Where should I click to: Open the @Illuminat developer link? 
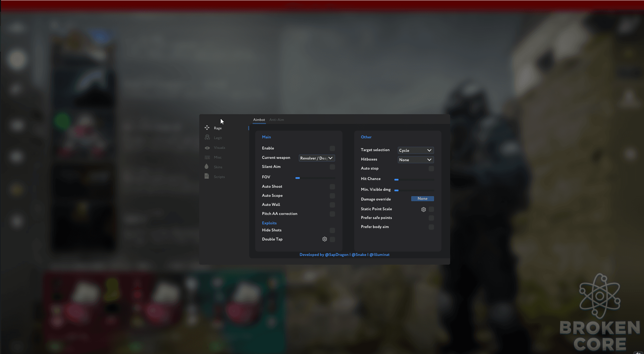pyautogui.click(x=379, y=255)
